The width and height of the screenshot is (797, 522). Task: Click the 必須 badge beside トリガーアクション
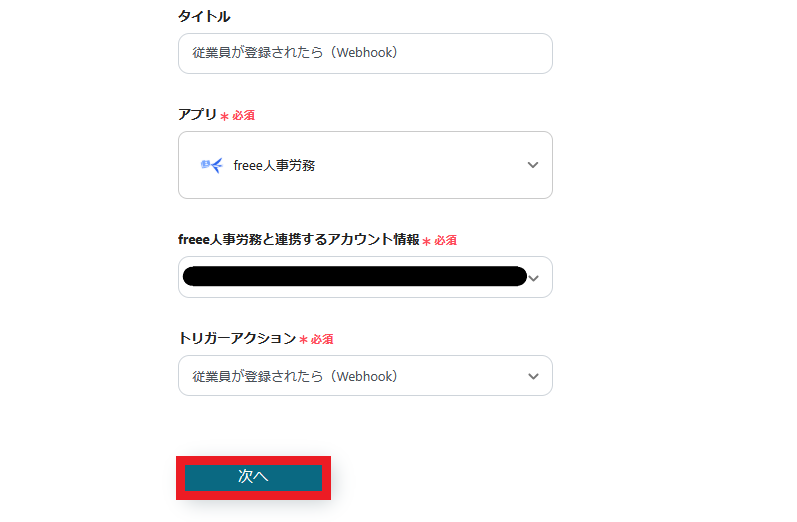click(x=322, y=340)
